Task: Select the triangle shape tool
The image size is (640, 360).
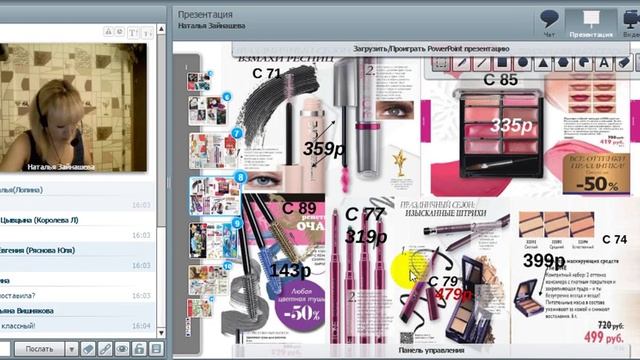Action: (543, 63)
